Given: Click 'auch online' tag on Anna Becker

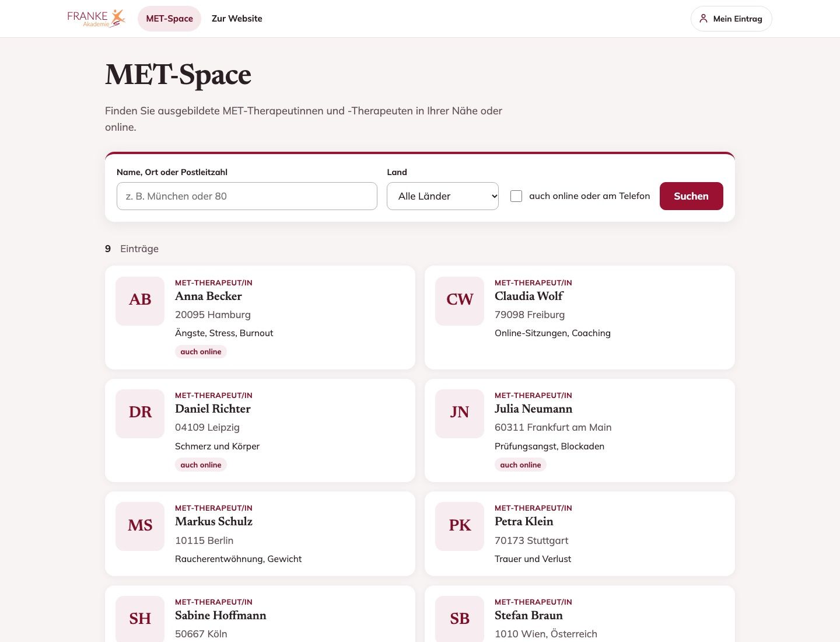Looking at the screenshot, I should [x=201, y=352].
